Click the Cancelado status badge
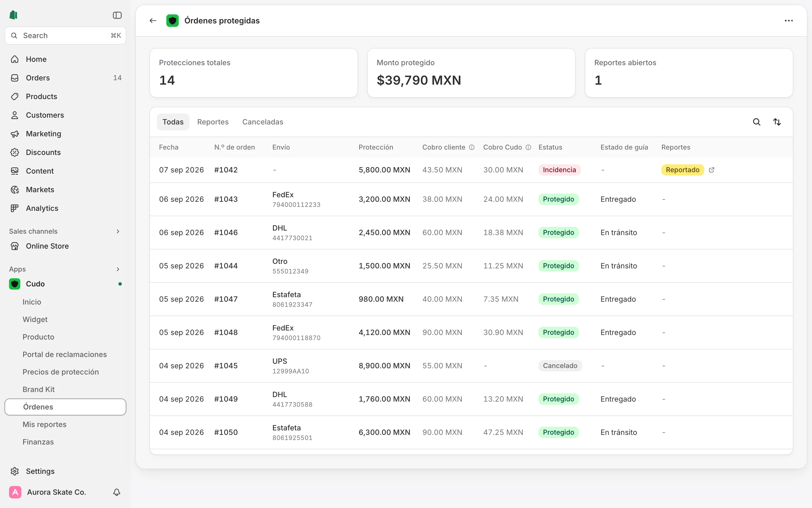Viewport: 812px width, 508px height. 560,366
